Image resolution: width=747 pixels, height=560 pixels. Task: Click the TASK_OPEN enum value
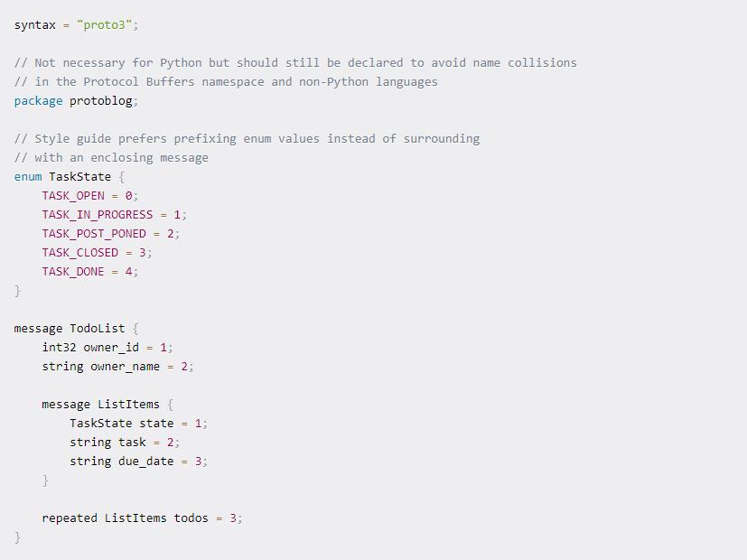click(73, 195)
